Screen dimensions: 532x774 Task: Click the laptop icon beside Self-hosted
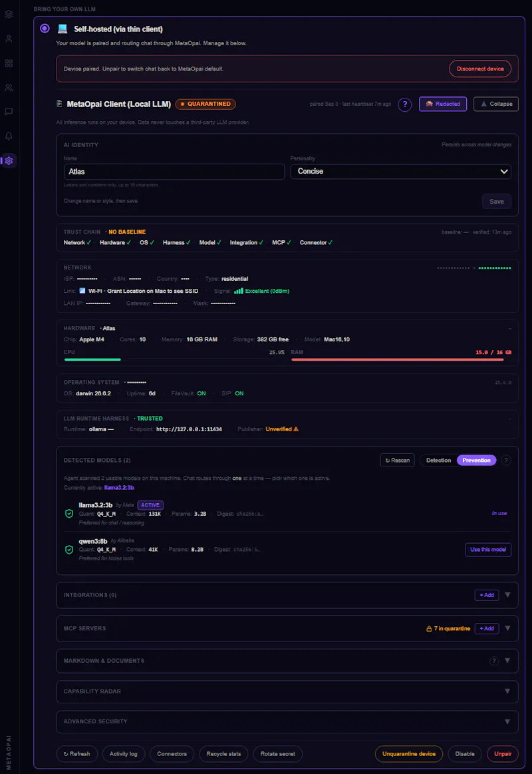point(63,29)
